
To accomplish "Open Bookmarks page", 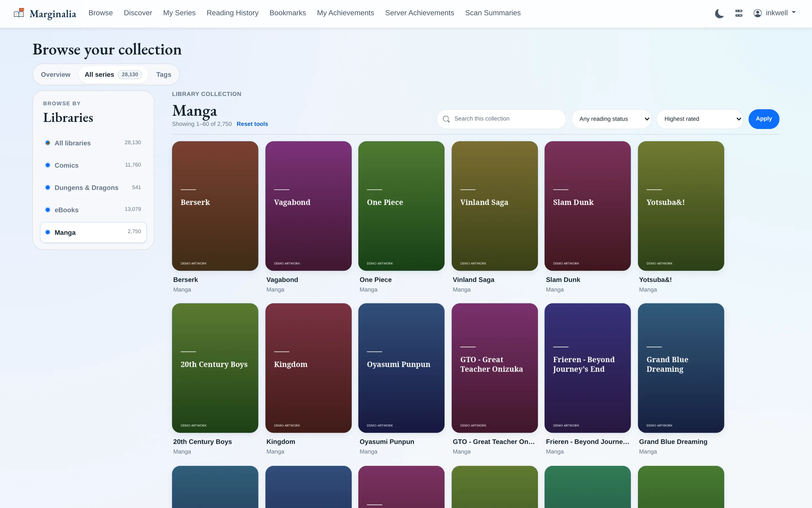I will [x=288, y=13].
